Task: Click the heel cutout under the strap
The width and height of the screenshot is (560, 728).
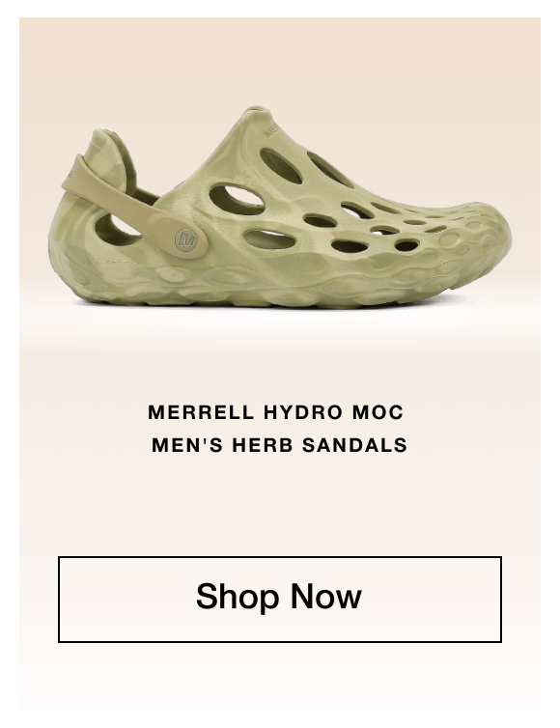Action: 116,229
